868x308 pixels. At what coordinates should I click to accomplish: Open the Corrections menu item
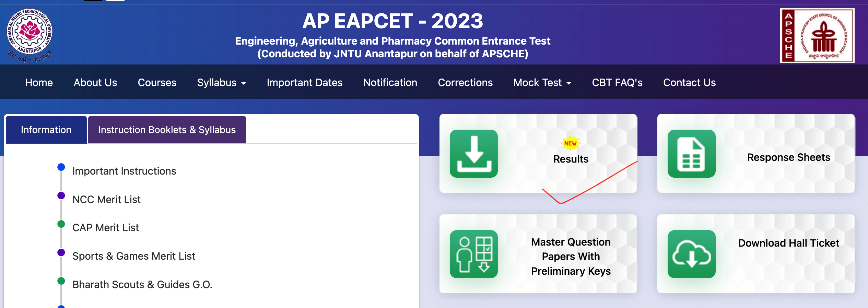click(465, 83)
